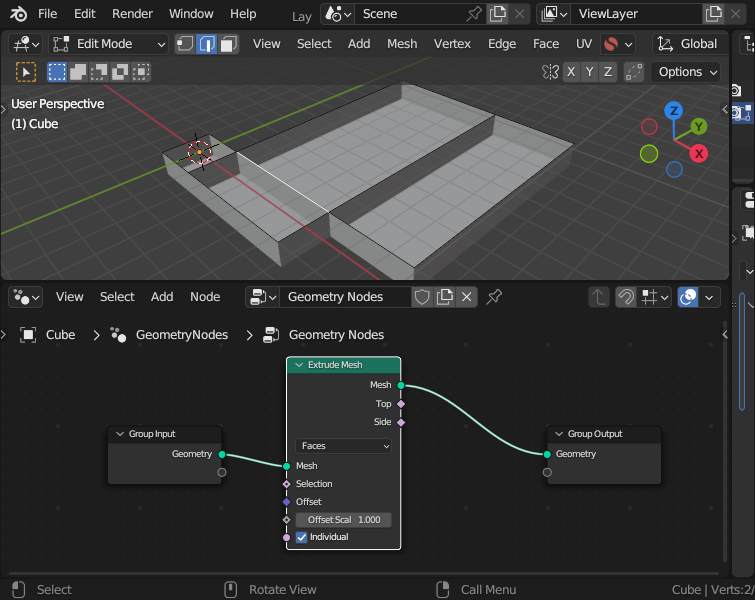Unlink the Geometry Nodes group

tap(467, 297)
